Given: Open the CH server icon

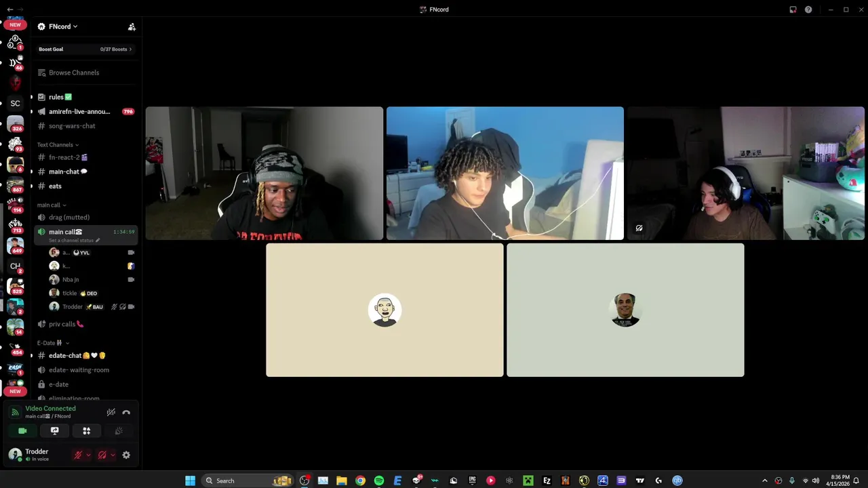Looking at the screenshot, I should pos(15,266).
